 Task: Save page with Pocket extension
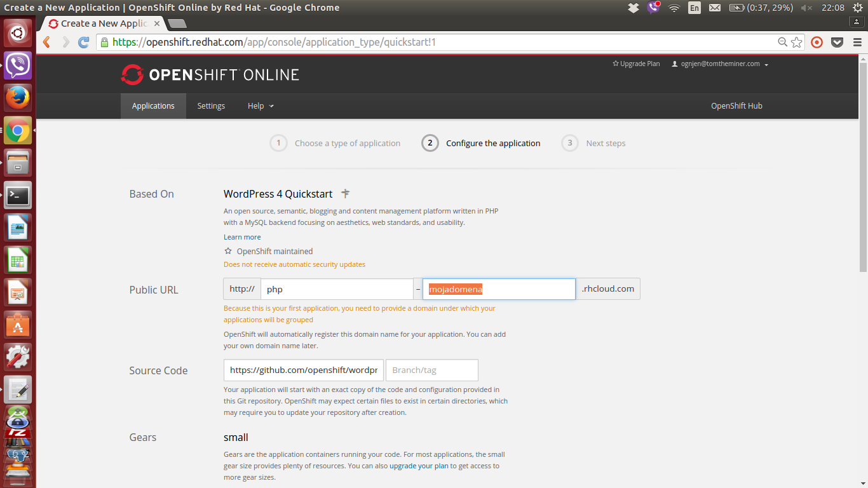pyautogui.click(x=837, y=42)
